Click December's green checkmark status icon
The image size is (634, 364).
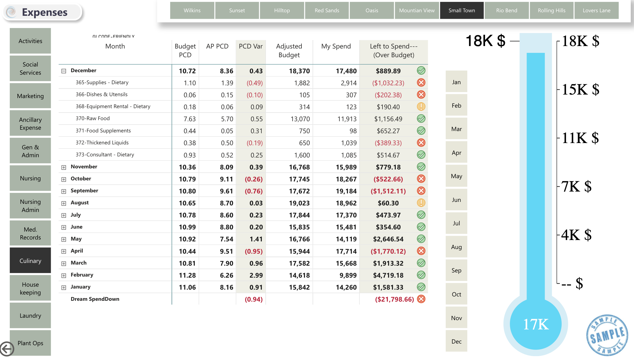pyautogui.click(x=421, y=71)
